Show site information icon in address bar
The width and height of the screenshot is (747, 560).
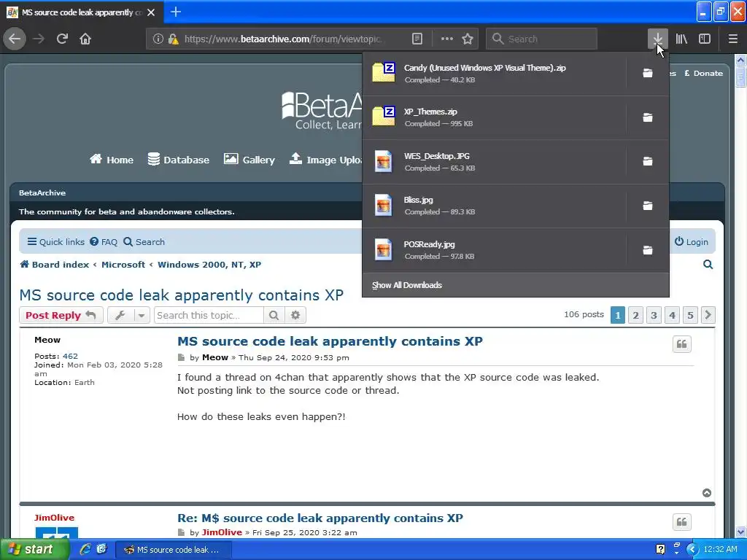pyautogui.click(x=158, y=39)
